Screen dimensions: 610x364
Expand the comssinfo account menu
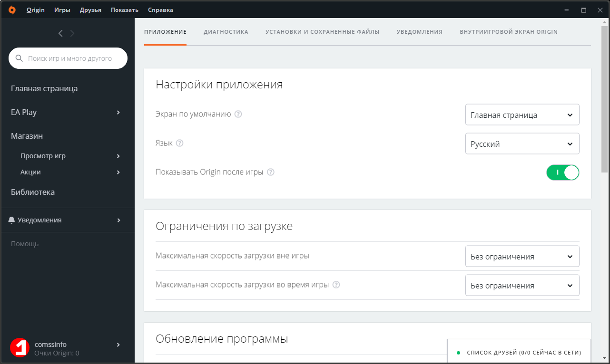coord(118,345)
